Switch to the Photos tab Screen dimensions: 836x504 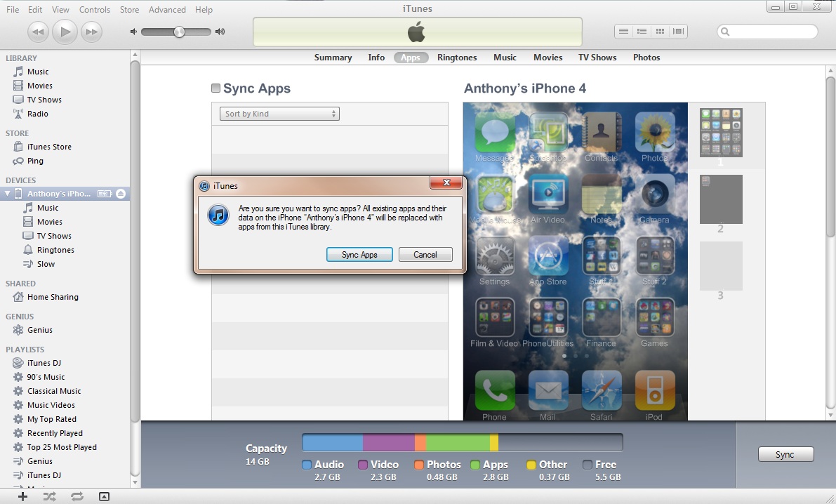[x=646, y=58]
